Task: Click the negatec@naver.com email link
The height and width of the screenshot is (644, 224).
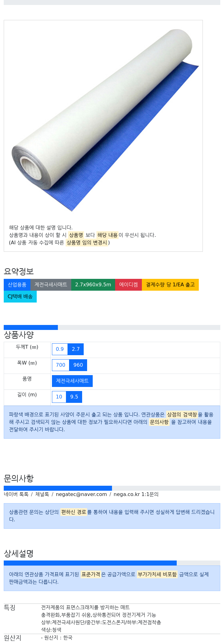Action: coord(81,494)
